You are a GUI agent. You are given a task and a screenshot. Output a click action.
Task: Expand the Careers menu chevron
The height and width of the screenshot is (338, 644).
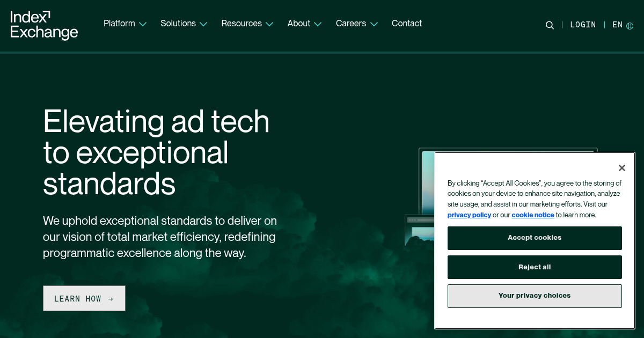pyautogui.click(x=374, y=24)
